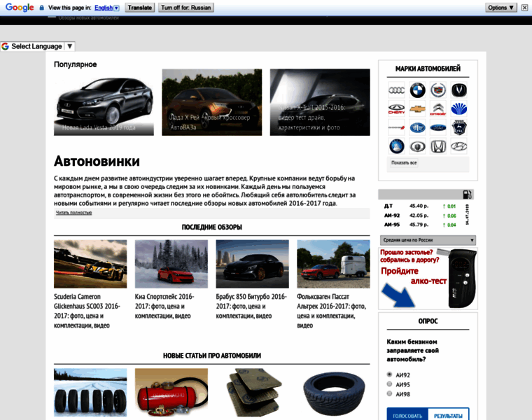532x420 pixels.
Task: Open the FAW blue oval logo
Action: tap(417, 127)
